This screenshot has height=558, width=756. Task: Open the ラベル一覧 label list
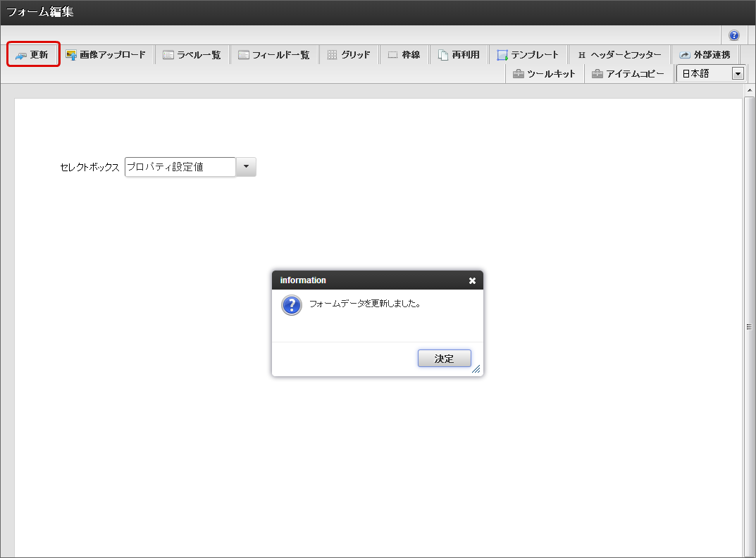[x=192, y=54]
